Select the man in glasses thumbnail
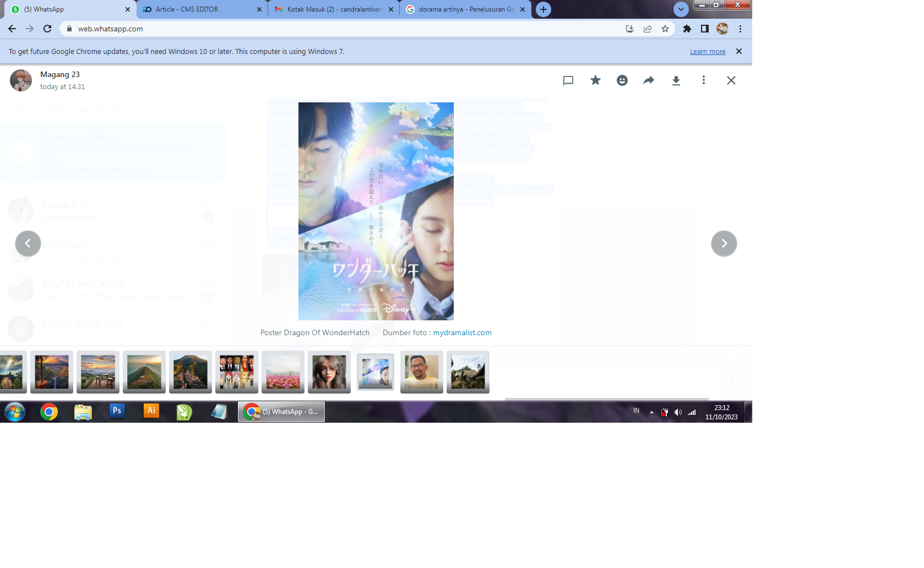This screenshot has width=924, height=568. (422, 372)
